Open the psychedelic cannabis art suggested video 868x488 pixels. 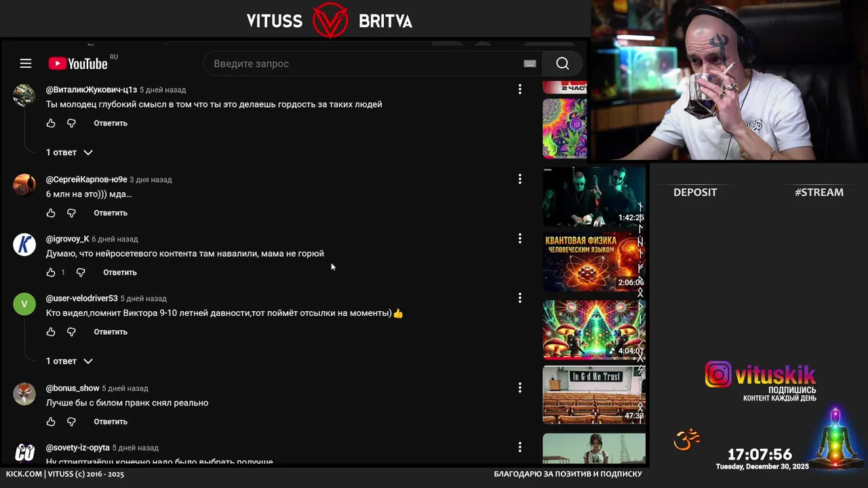(564, 129)
